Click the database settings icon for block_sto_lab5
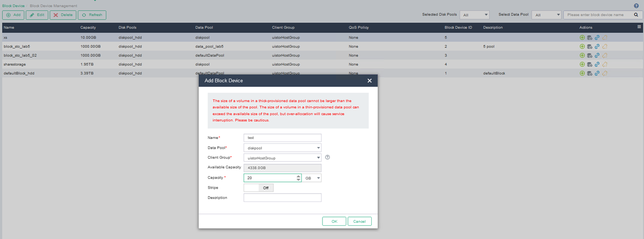The width and height of the screenshot is (644, 239). click(589, 46)
